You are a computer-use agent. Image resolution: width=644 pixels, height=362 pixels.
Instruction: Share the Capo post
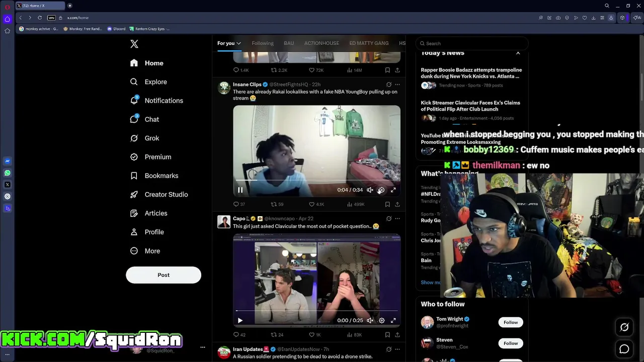tap(397, 335)
